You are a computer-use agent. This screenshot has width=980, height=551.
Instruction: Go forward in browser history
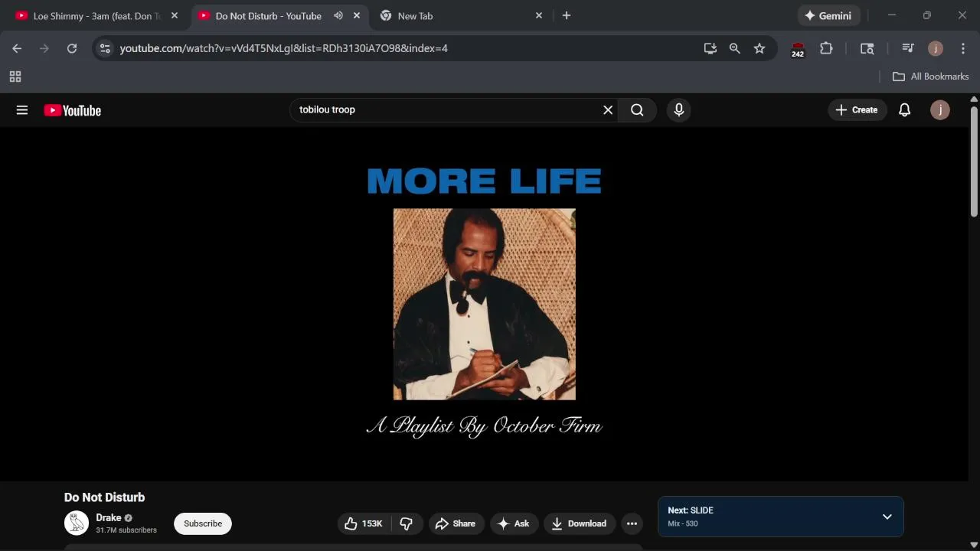coord(44,48)
